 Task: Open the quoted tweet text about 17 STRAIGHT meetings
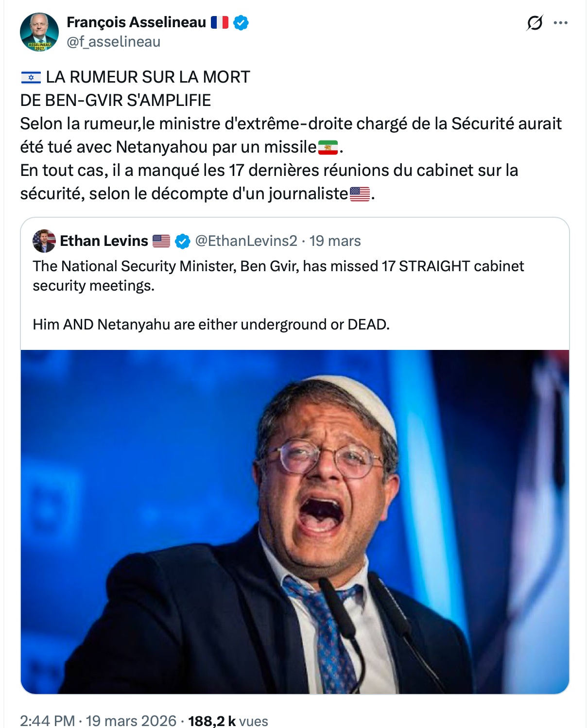[278, 276]
